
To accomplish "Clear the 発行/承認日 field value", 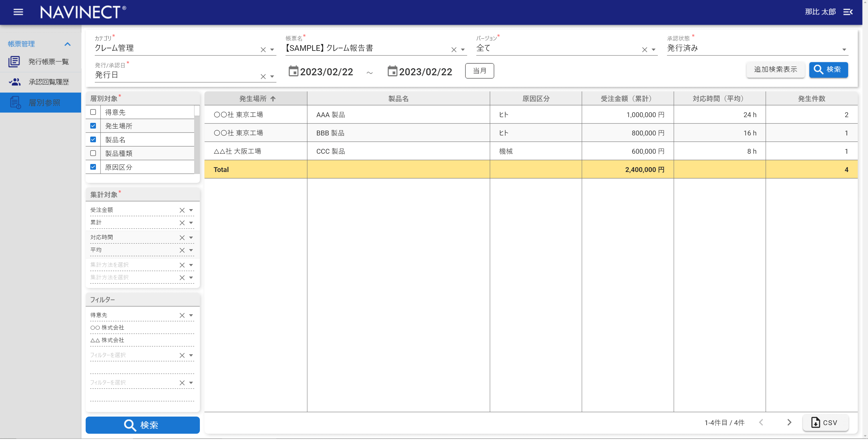I will (263, 77).
